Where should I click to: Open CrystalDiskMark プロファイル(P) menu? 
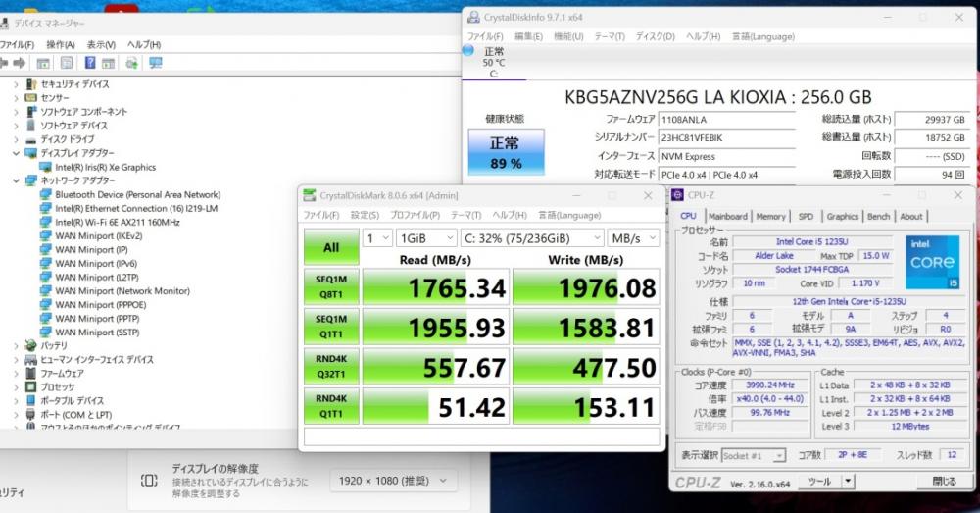point(415,215)
